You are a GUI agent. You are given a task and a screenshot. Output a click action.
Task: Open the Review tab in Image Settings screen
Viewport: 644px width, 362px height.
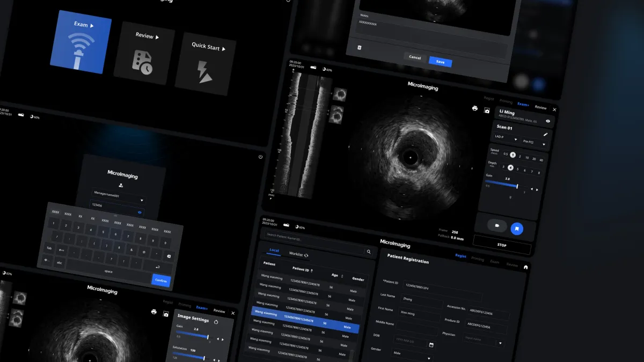219,311
